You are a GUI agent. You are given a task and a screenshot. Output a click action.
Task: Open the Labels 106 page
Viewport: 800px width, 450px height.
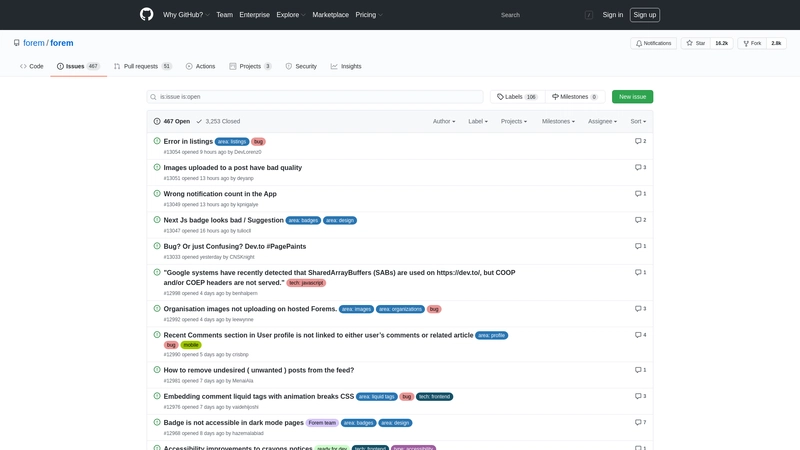tap(517, 96)
